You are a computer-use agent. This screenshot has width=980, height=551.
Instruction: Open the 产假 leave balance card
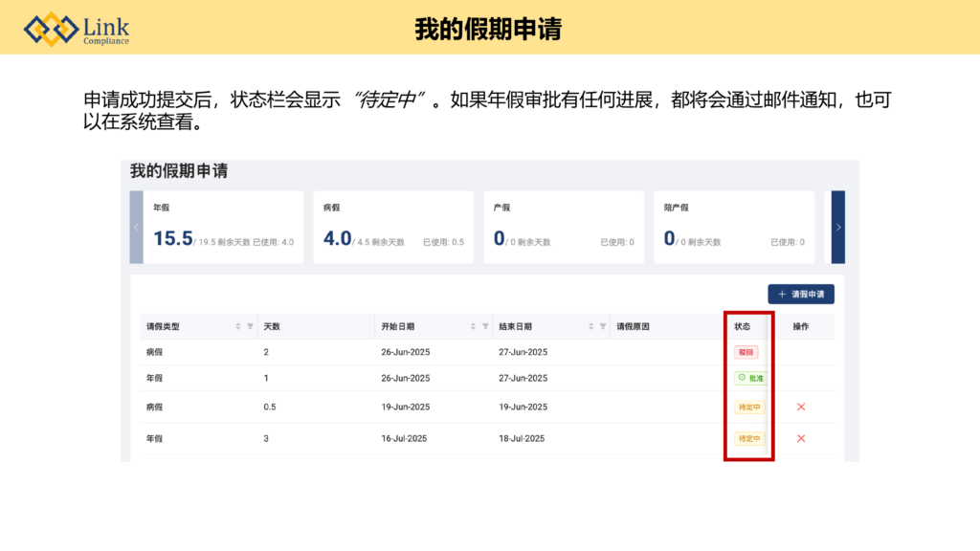point(563,227)
